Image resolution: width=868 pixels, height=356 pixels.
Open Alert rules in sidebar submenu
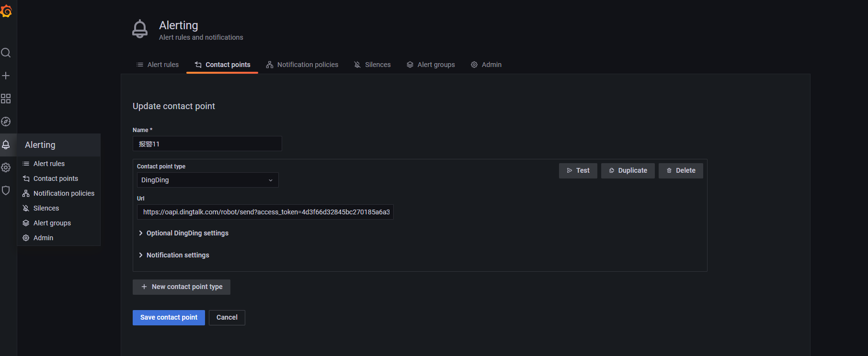click(x=59, y=164)
